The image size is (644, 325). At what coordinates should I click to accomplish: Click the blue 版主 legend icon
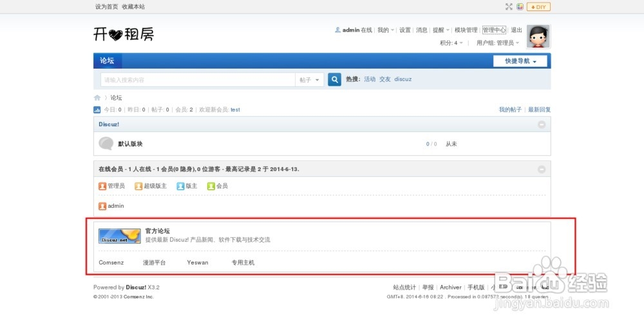pyautogui.click(x=180, y=186)
